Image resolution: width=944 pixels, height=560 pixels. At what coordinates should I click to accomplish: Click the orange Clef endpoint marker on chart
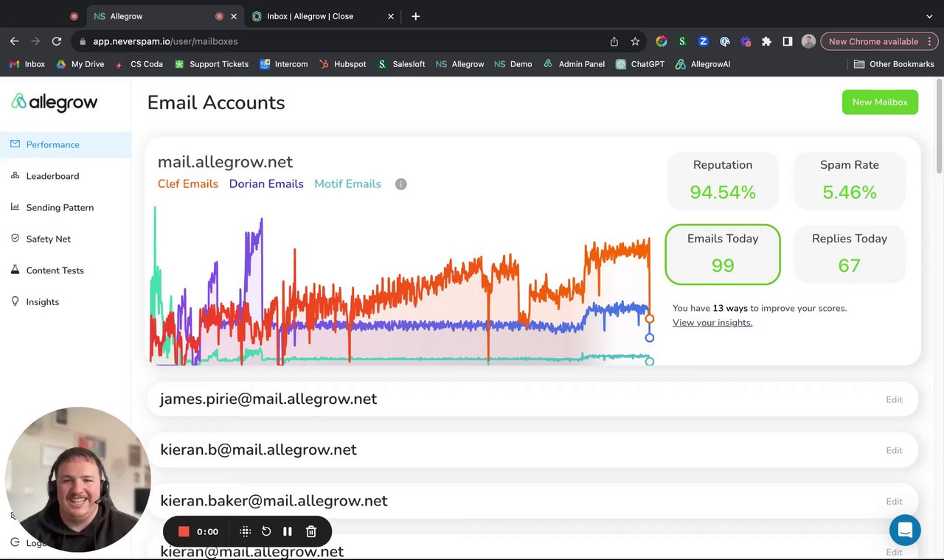tap(649, 319)
